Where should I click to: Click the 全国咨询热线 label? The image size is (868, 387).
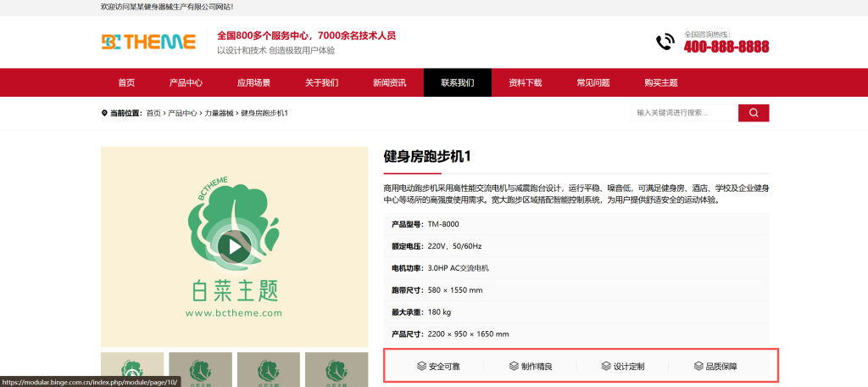click(708, 35)
